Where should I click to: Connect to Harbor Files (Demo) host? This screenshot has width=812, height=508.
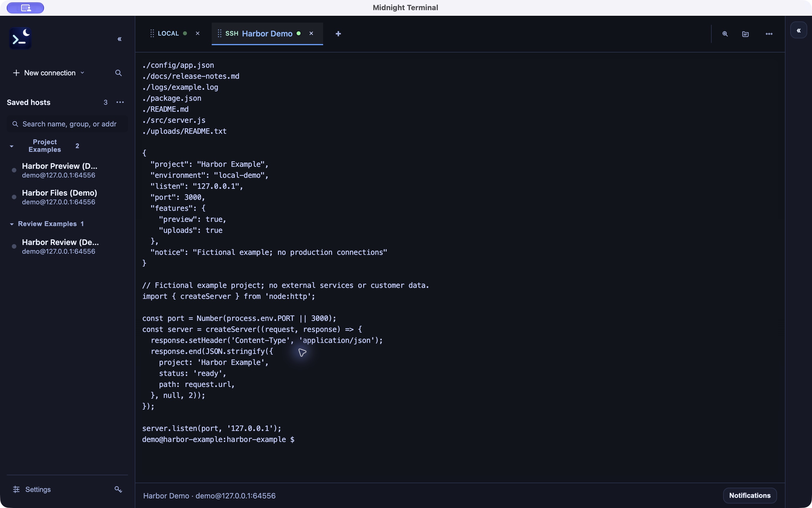[x=60, y=197]
